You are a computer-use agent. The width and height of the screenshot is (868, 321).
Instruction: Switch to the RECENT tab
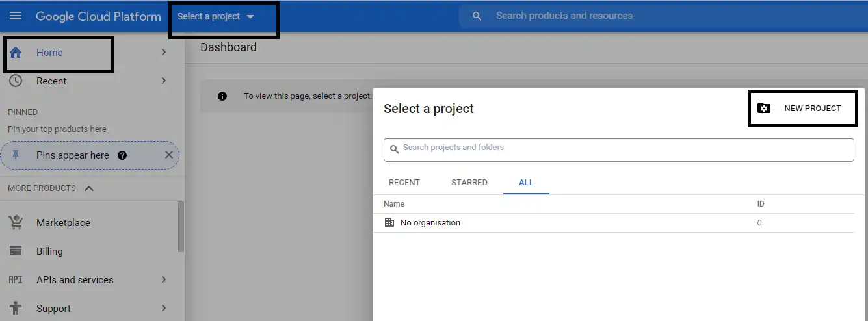tap(404, 183)
